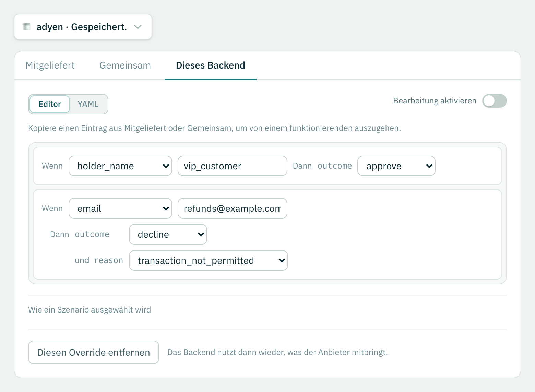Open the decline outcome dropdown
The height and width of the screenshot is (392, 535).
(x=168, y=234)
